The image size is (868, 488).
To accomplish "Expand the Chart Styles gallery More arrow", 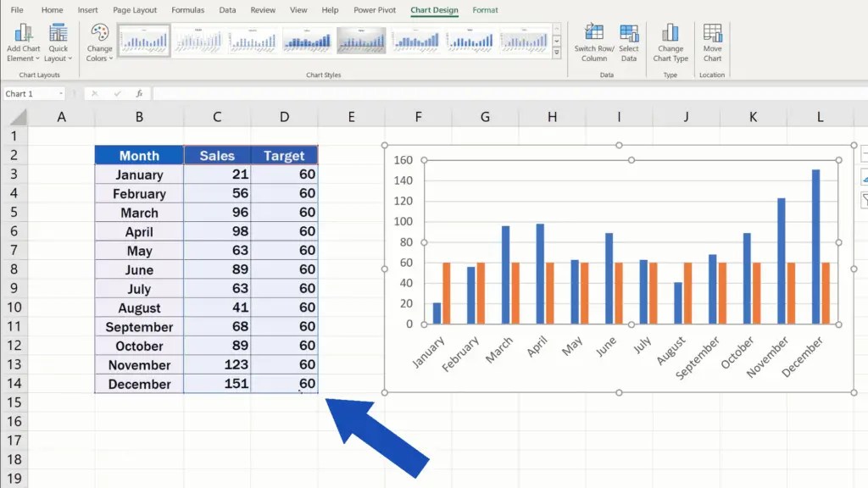I will pyautogui.click(x=556, y=53).
